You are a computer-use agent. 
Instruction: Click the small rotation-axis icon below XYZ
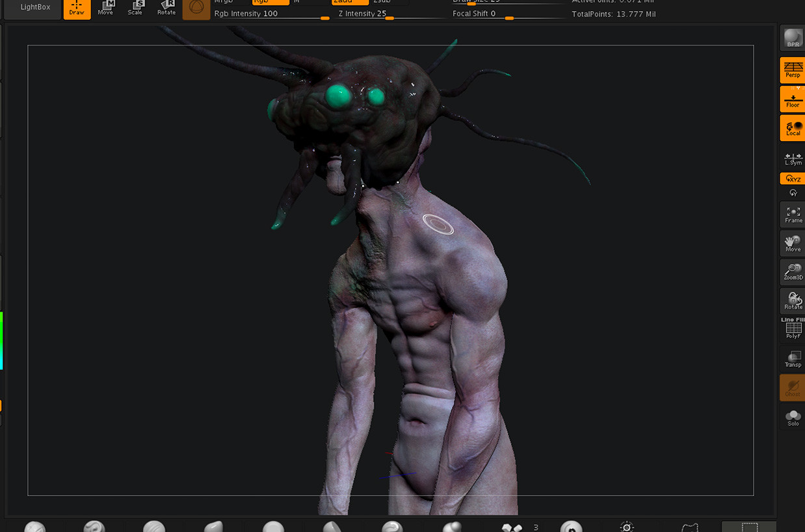[793, 193]
